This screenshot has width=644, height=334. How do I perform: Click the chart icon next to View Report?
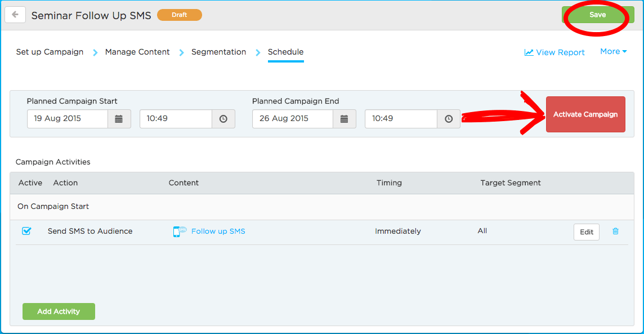(x=529, y=52)
